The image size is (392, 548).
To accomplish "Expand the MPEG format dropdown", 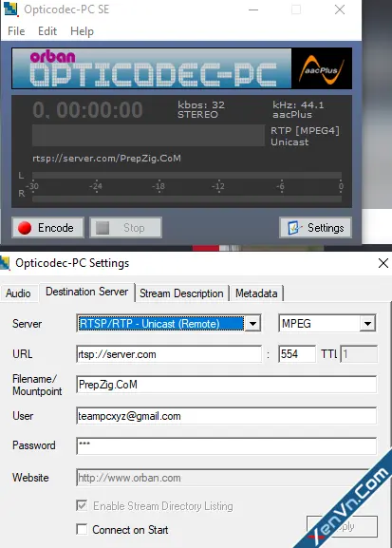I will 367,324.
